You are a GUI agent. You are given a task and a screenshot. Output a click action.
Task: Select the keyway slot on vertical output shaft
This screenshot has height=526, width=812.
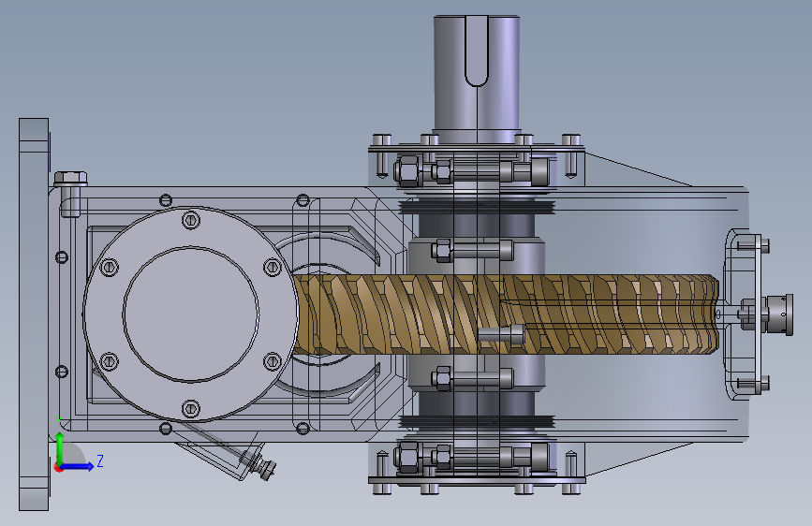(476, 51)
